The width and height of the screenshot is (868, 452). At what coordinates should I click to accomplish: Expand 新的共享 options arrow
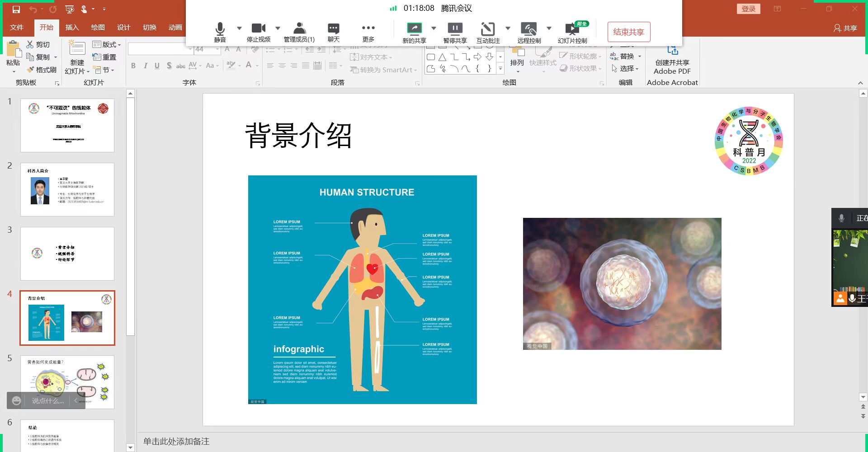tap(434, 28)
